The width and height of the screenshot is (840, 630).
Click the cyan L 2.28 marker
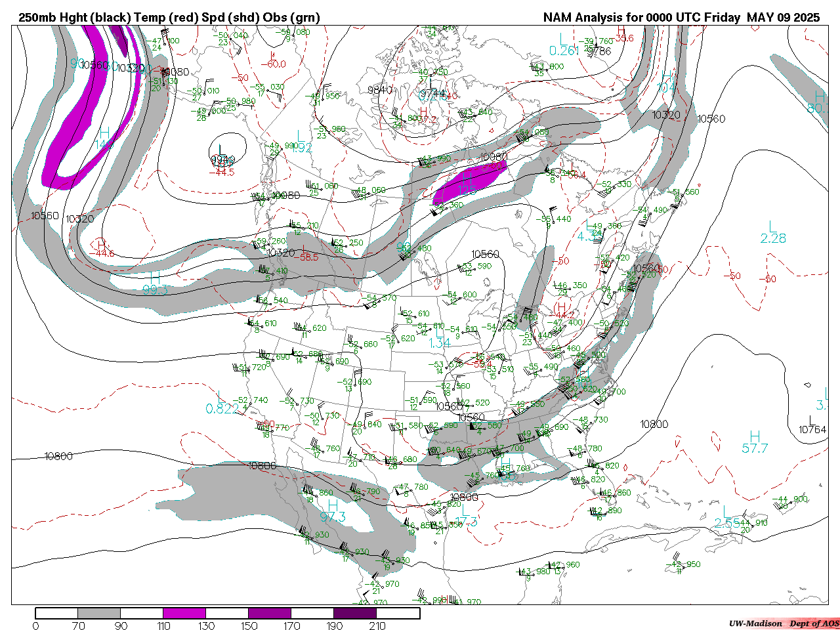tap(773, 233)
